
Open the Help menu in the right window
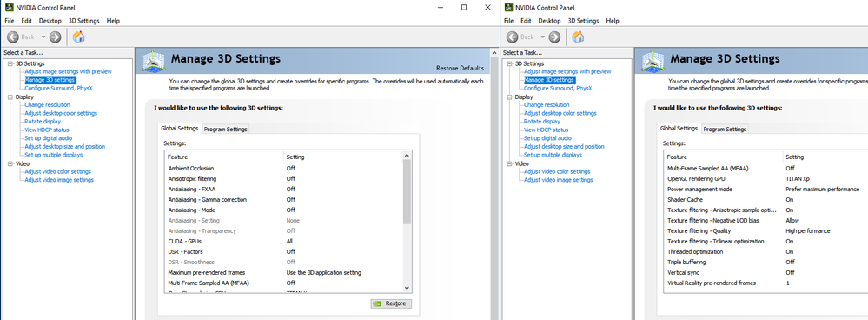coord(613,21)
